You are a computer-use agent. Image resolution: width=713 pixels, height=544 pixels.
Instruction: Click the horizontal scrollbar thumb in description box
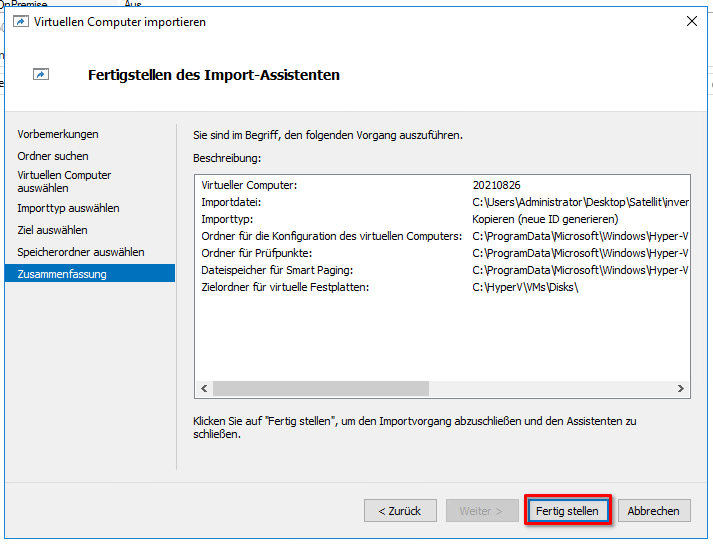[320, 389]
